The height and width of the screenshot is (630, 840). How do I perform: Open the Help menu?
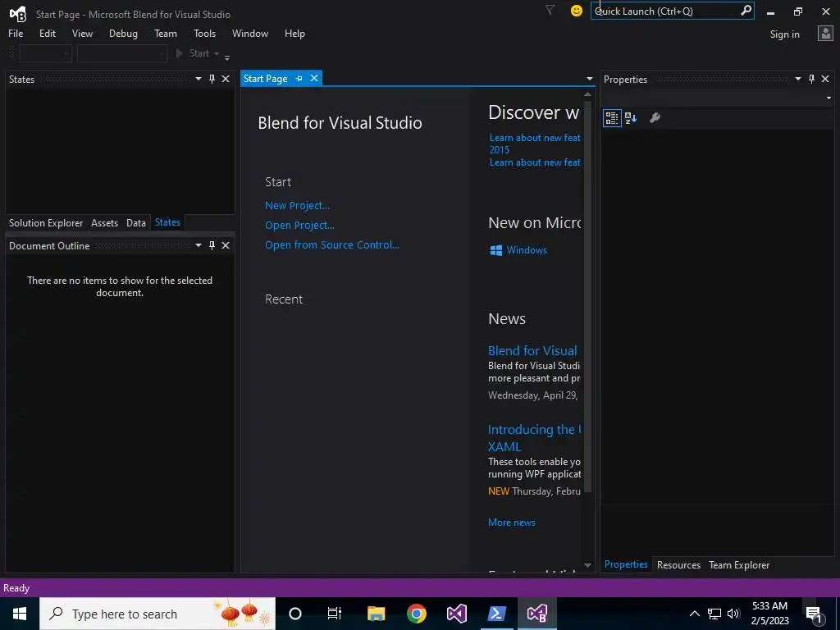tap(294, 33)
